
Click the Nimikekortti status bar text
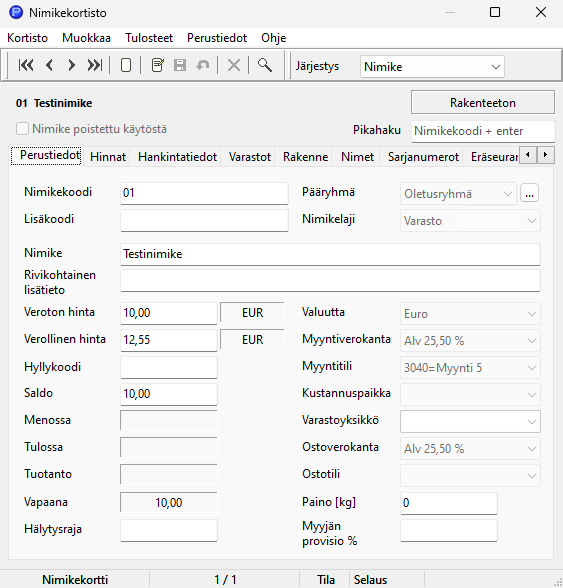[75, 580]
